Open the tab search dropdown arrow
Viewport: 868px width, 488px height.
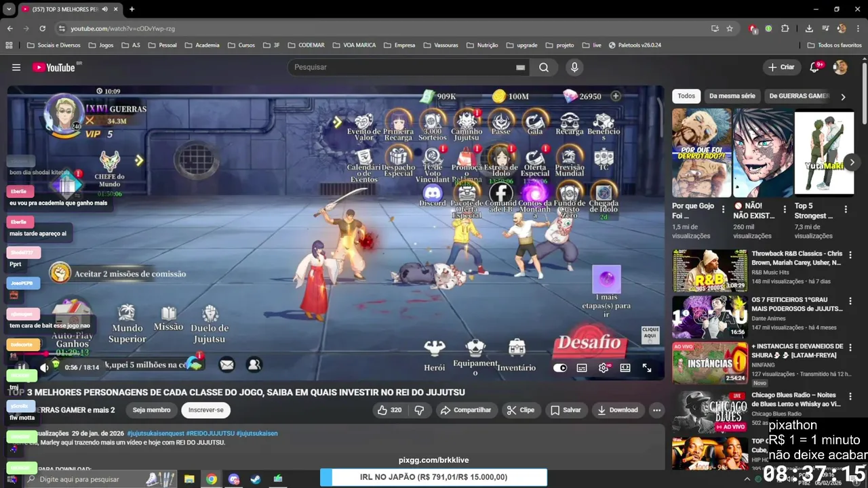click(x=9, y=9)
